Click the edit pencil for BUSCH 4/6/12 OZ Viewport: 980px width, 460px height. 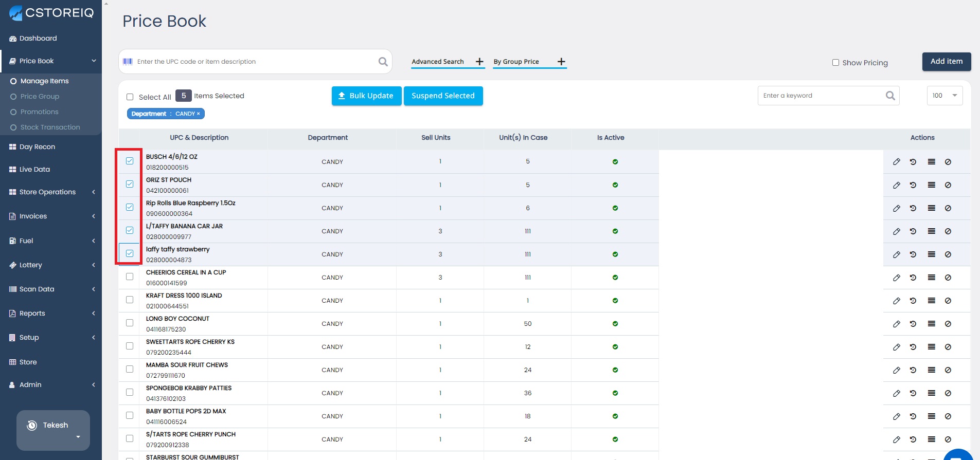897,162
